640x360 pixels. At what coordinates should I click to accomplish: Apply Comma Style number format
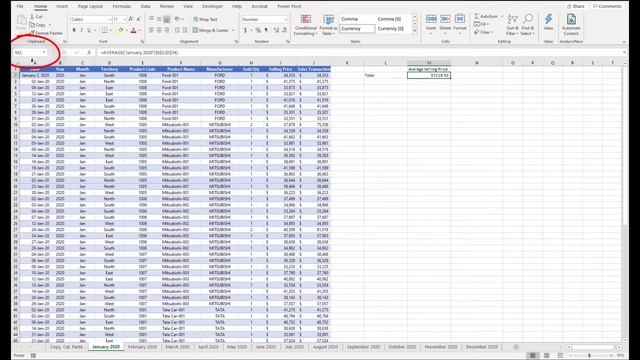pyautogui.click(x=266, y=30)
